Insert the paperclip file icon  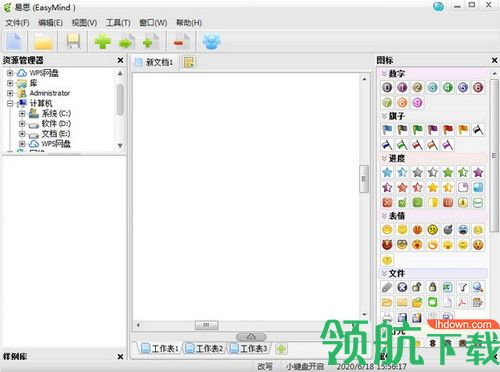387,287
